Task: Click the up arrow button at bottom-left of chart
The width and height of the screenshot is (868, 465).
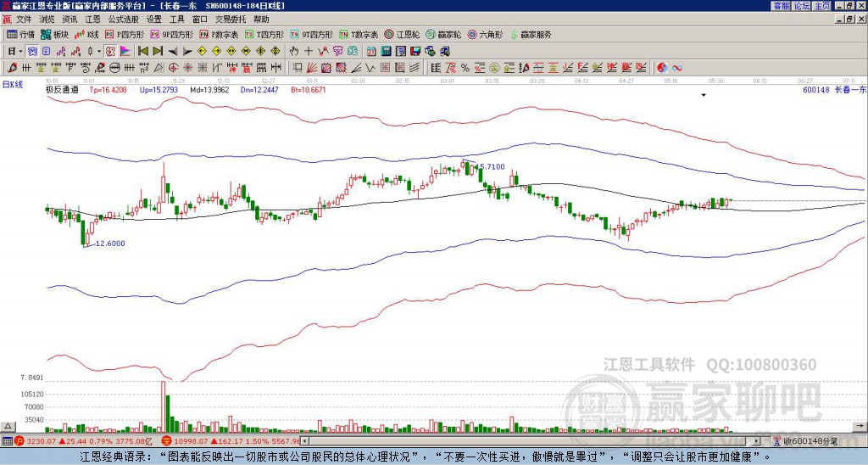Action: coord(8,426)
